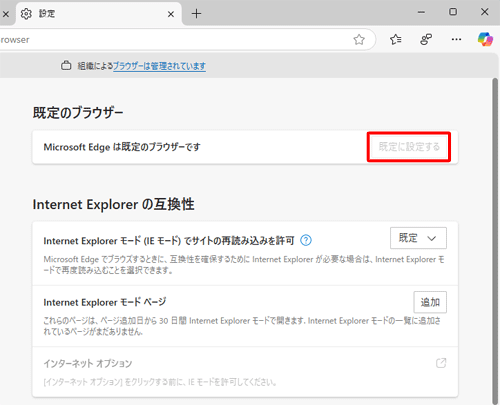Click the vertical scrollbar
This screenshot has width=500, height=405.
pyautogui.click(x=496, y=241)
